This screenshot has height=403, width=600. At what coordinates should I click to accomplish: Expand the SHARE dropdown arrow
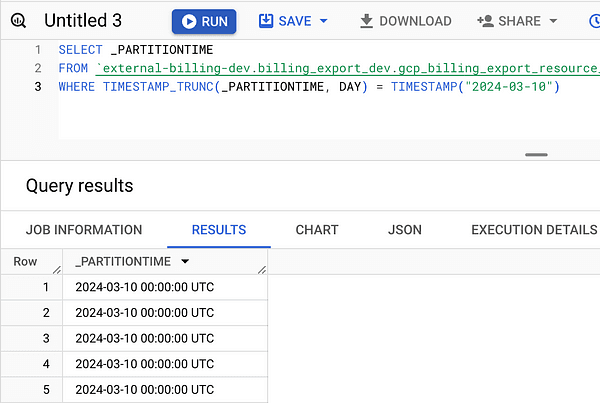click(553, 21)
